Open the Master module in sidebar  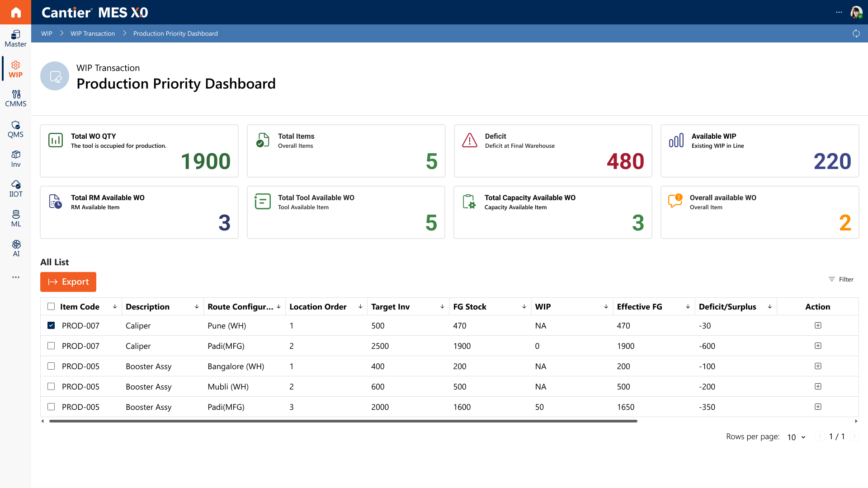coord(16,39)
